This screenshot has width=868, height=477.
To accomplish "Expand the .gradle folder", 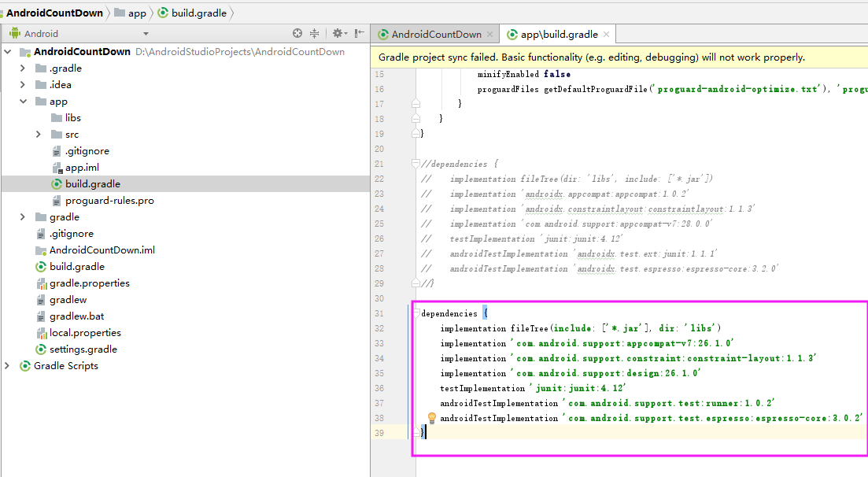I will 23,68.
